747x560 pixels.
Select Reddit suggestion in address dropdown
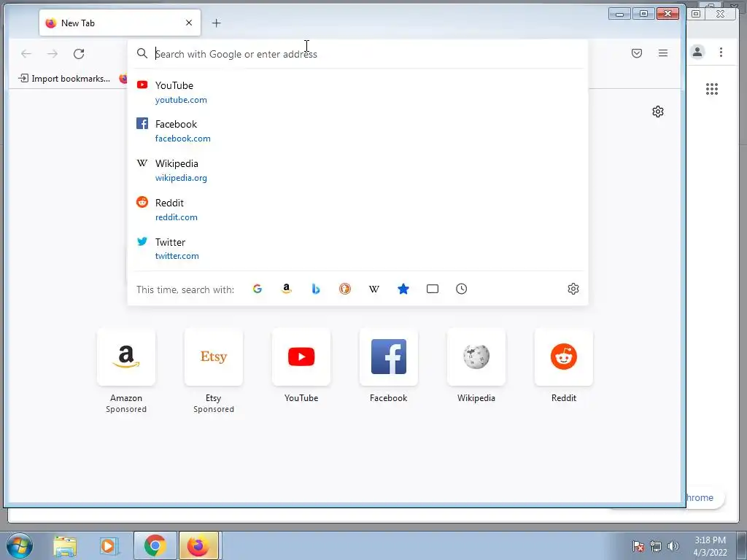click(357, 209)
